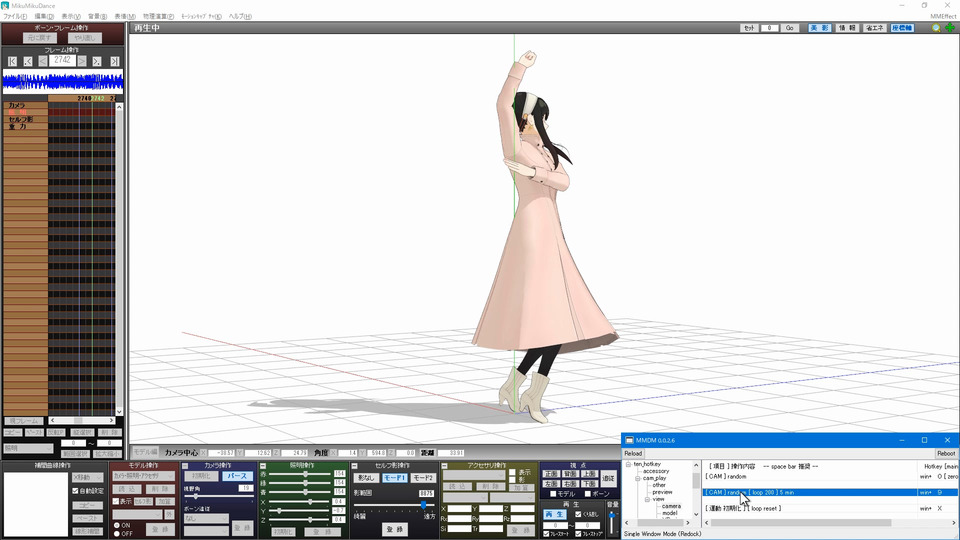The image size is (960, 540).
Task: Go to previous keyframe button
Action: pyautogui.click(x=28, y=61)
